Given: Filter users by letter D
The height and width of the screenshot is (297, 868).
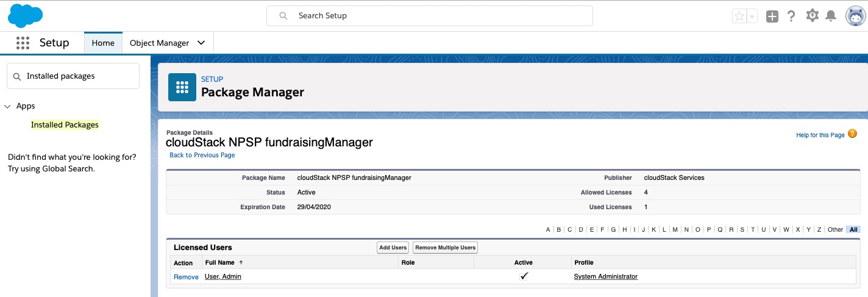Looking at the screenshot, I should tap(582, 230).
